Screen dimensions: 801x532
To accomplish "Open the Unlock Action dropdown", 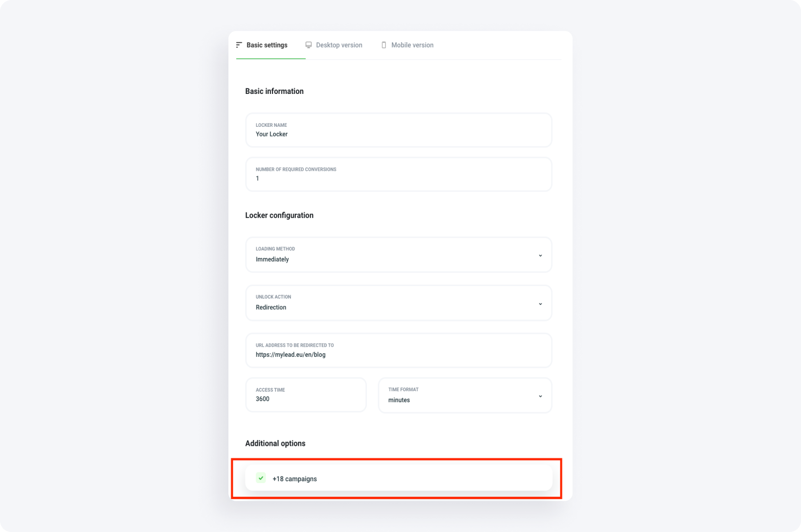I will [398, 304].
